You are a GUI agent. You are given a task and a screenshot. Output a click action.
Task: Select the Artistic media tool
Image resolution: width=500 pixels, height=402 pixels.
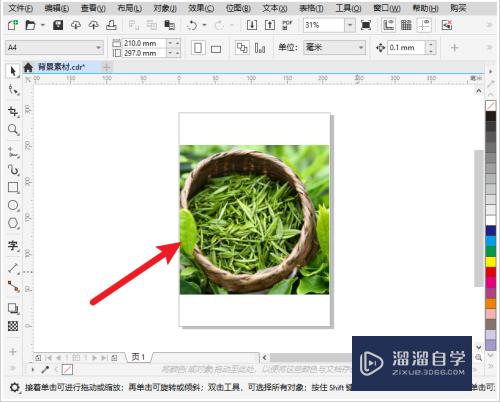pos(13,170)
